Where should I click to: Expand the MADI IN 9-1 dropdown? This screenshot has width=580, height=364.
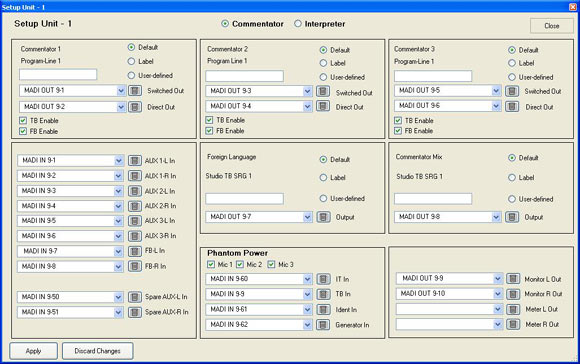[x=118, y=161]
